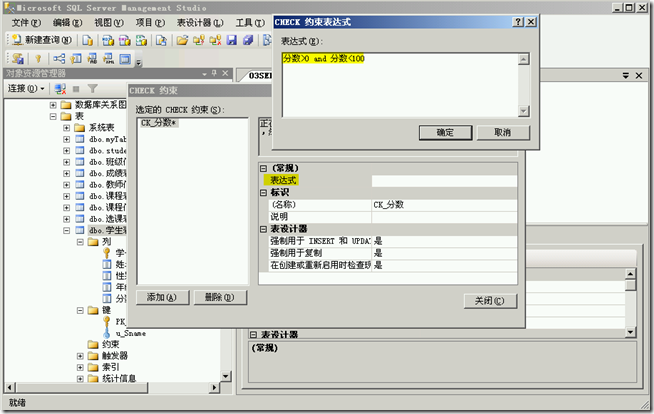
Task: Click the Analysis Services XMLA query icon
Action: tap(141, 40)
